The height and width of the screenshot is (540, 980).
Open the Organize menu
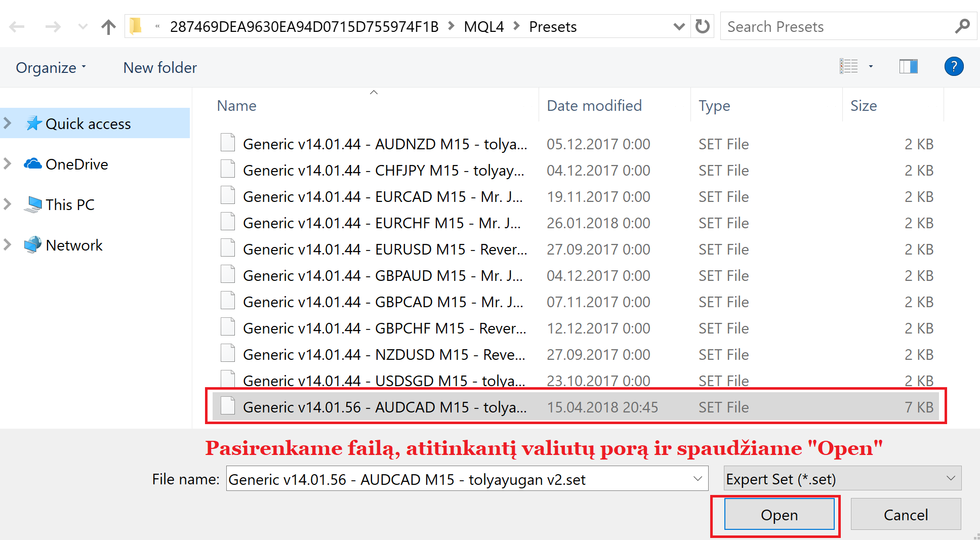click(51, 67)
